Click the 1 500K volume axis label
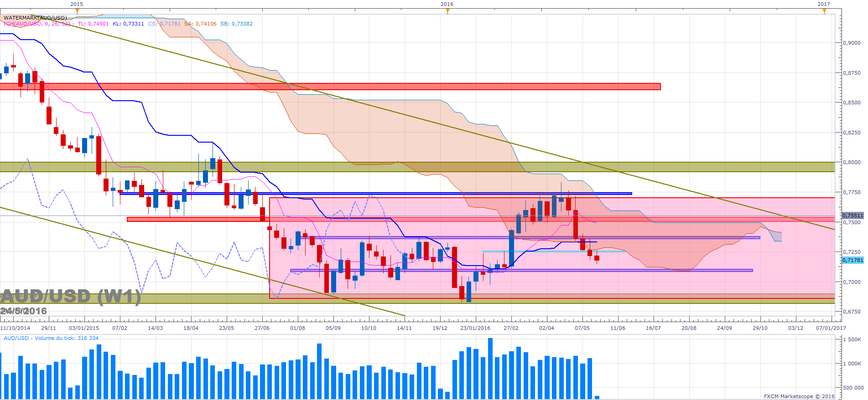This screenshot has height=400, width=868. (852, 339)
